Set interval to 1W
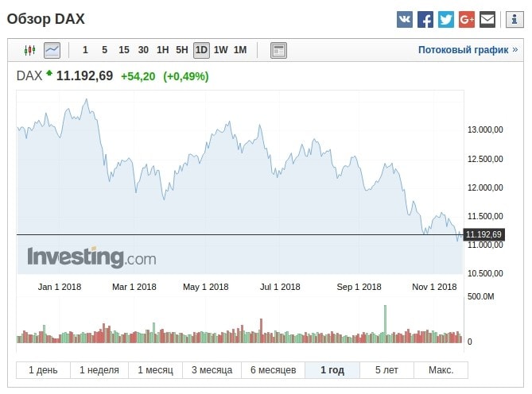This screenshot has height=394, width=532. click(x=220, y=50)
